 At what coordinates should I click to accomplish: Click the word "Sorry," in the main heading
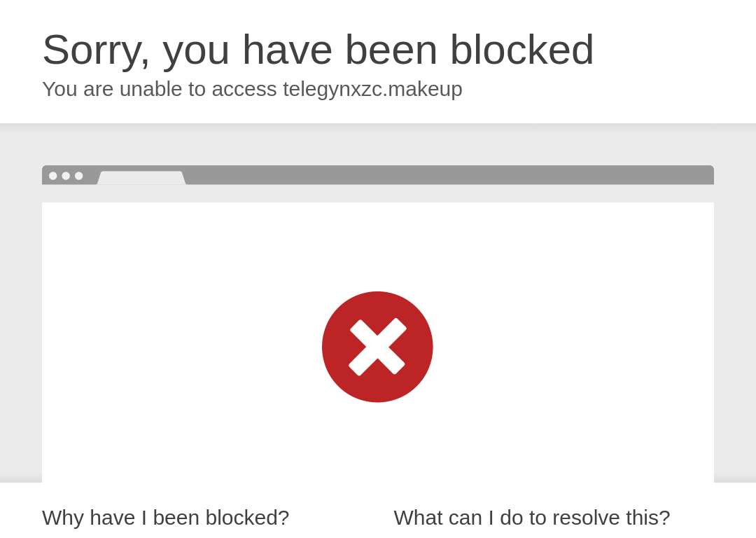point(97,50)
